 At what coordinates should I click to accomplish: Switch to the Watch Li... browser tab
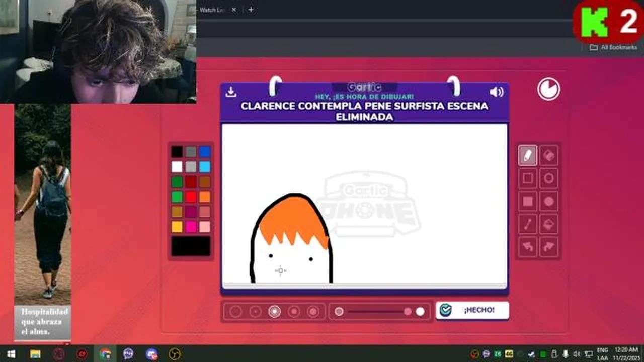click(211, 10)
